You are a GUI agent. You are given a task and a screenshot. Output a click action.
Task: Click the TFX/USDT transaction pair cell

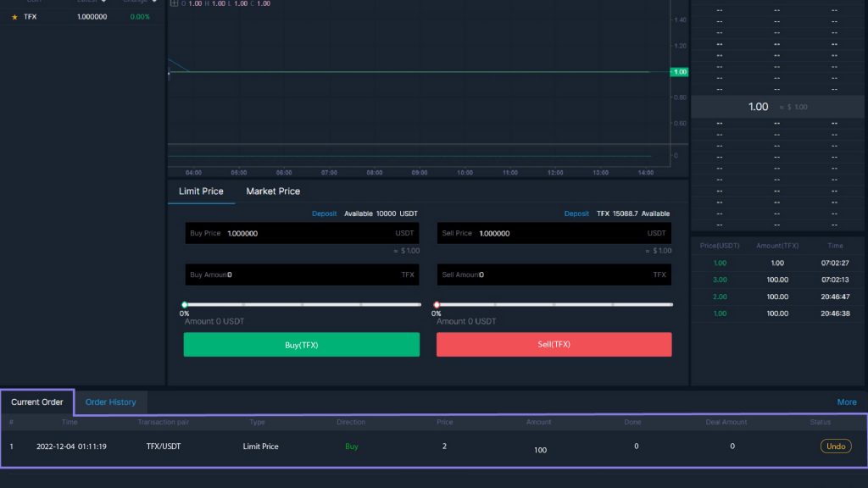pos(164,446)
